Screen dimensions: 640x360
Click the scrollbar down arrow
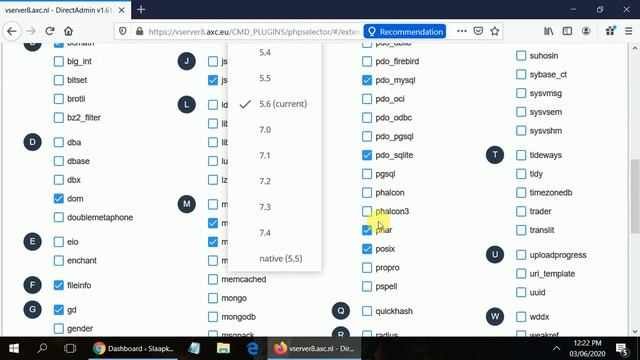click(x=635, y=331)
